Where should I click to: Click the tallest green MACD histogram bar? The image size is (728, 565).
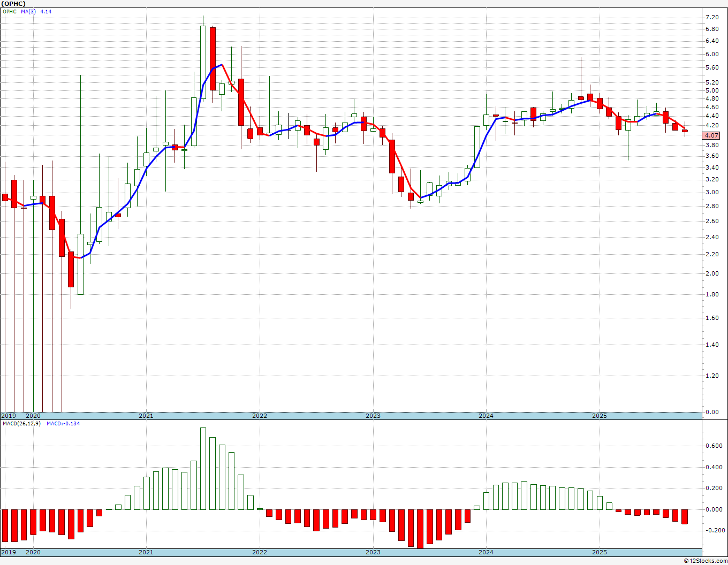203,468
